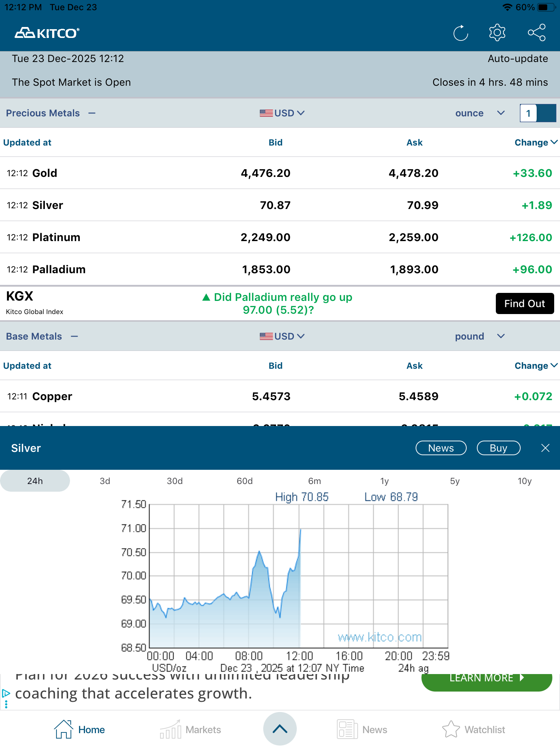This screenshot has width=560, height=747.
Task: Tap the US flag beside Base Metals USD
Action: pyautogui.click(x=266, y=336)
